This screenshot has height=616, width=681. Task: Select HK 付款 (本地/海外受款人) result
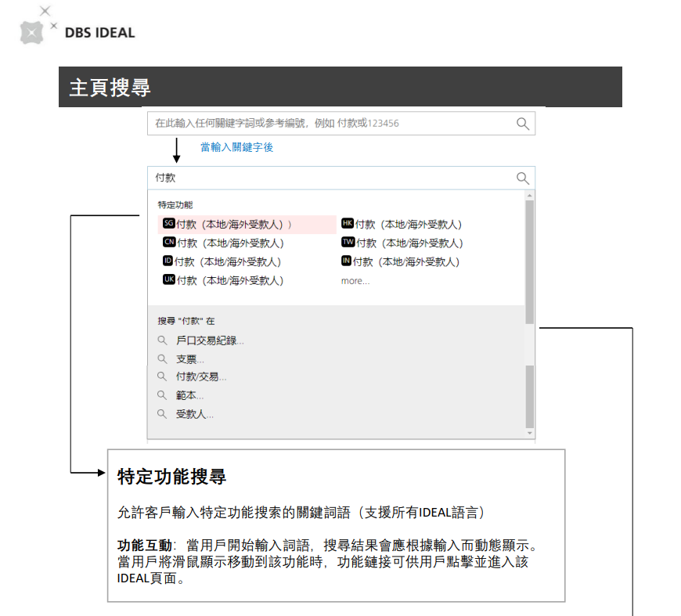(402, 225)
